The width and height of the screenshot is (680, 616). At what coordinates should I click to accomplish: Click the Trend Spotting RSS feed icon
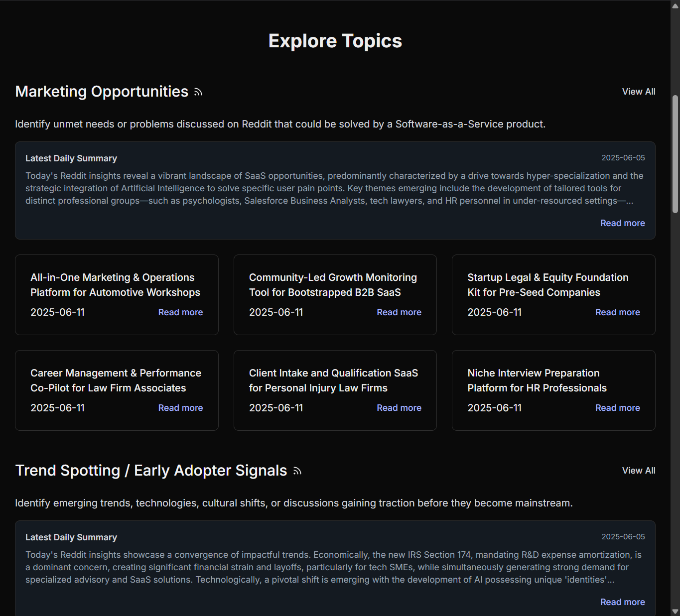(x=296, y=471)
